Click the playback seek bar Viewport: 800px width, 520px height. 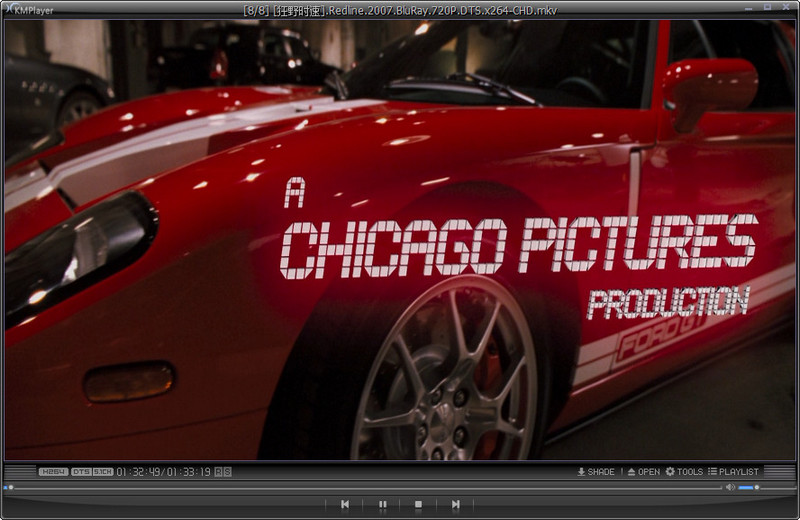pyautogui.click(x=360, y=487)
